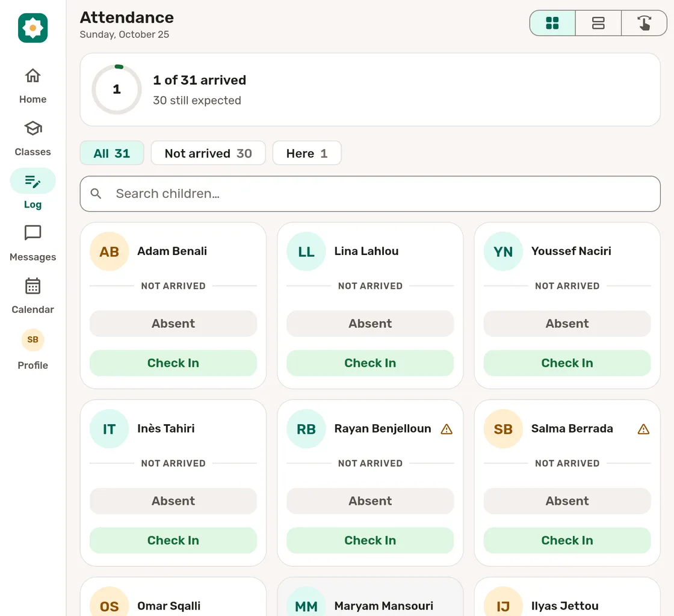
Task: Focus the Search children field
Action: 370,194
